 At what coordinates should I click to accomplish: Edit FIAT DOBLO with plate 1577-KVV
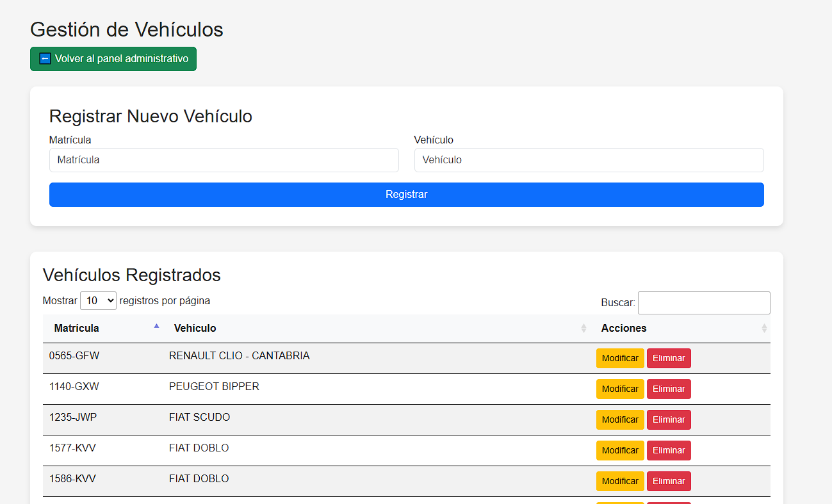[x=619, y=451]
